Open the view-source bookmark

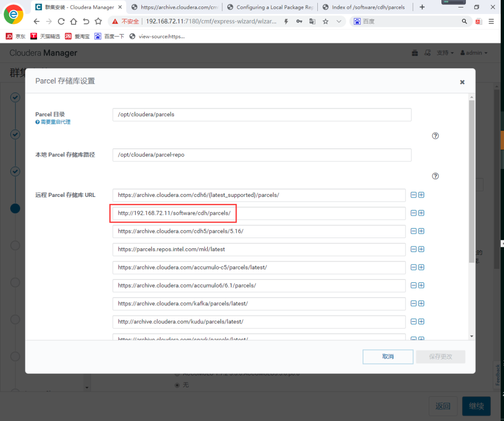click(x=157, y=36)
